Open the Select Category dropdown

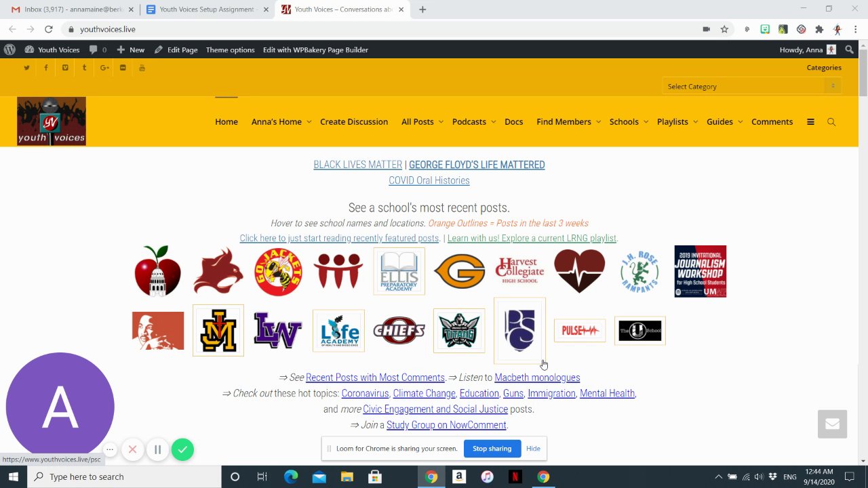pos(752,86)
